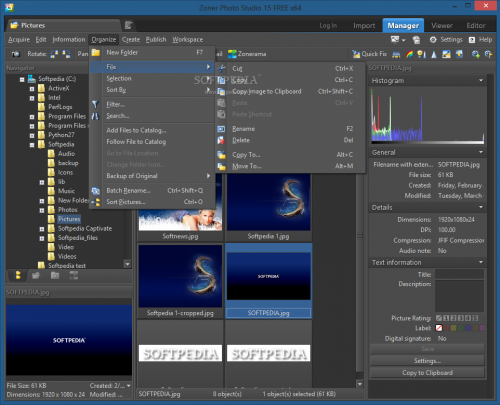Set picture rating to 3
Viewport: 500px width, 405px height.
point(460,318)
